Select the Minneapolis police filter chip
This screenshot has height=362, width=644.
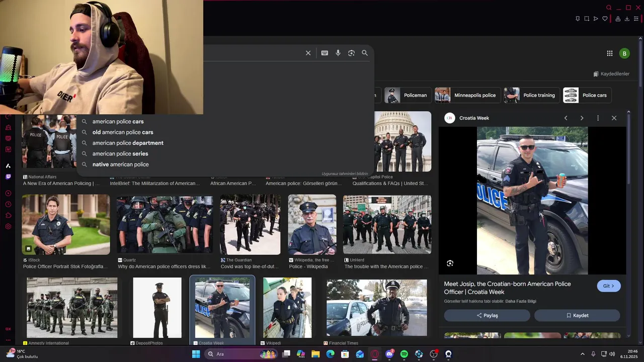point(467,95)
